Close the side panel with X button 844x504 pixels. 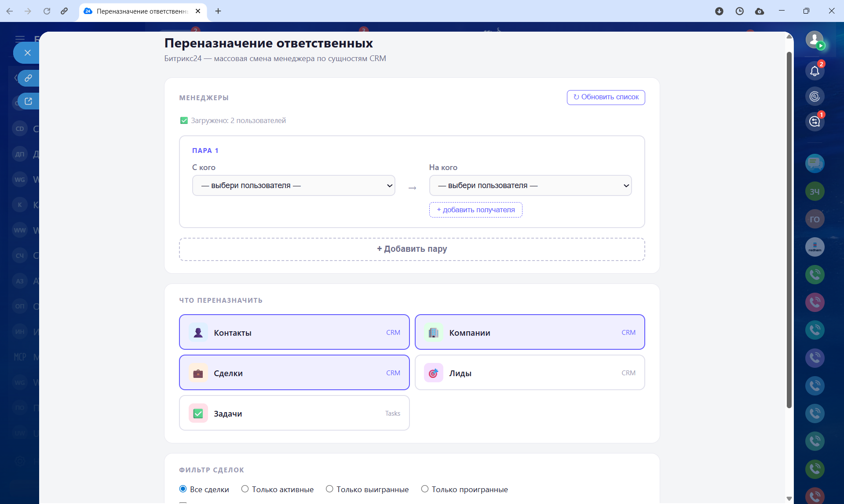click(x=27, y=53)
